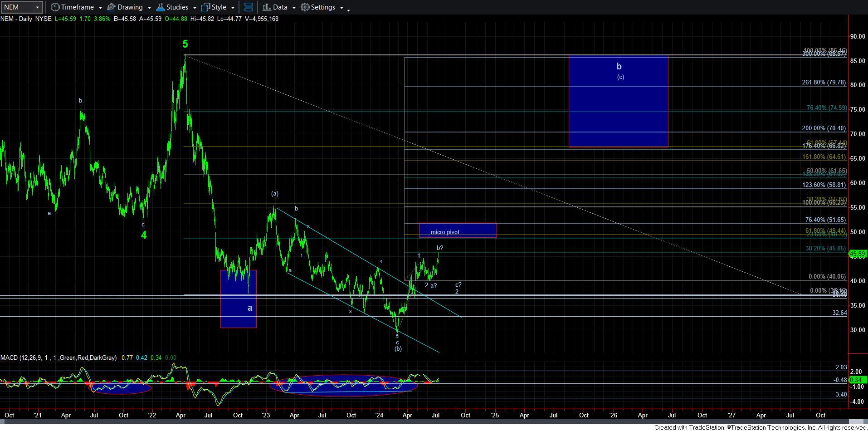Click the Studies flask icon

[x=160, y=7]
